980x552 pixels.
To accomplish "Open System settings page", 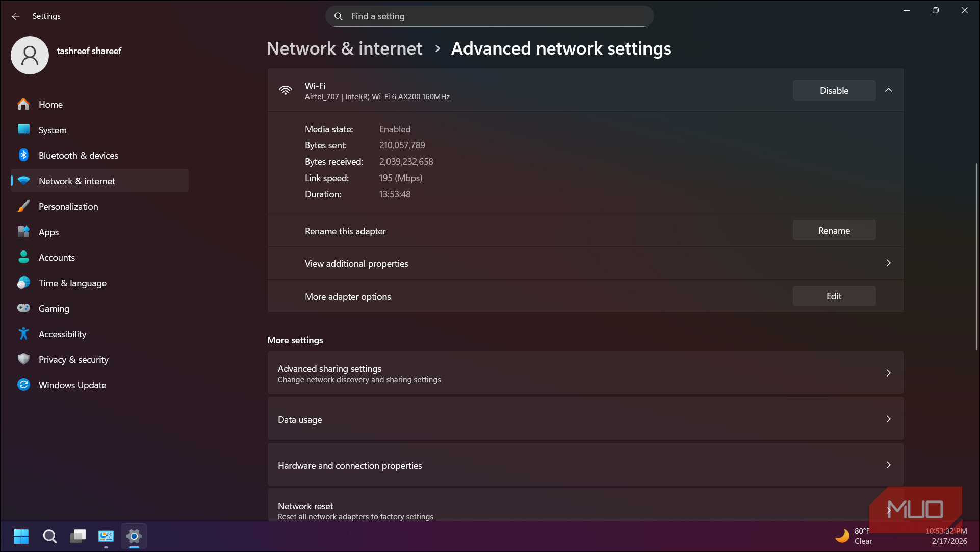I will coord(99,130).
